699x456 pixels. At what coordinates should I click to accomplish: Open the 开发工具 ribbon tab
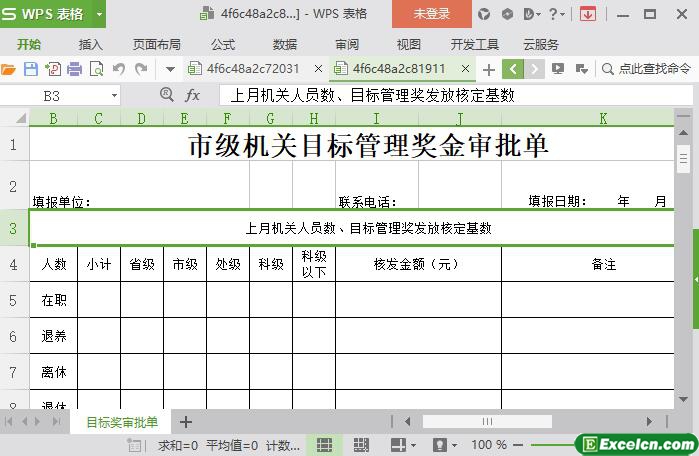(474, 45)
